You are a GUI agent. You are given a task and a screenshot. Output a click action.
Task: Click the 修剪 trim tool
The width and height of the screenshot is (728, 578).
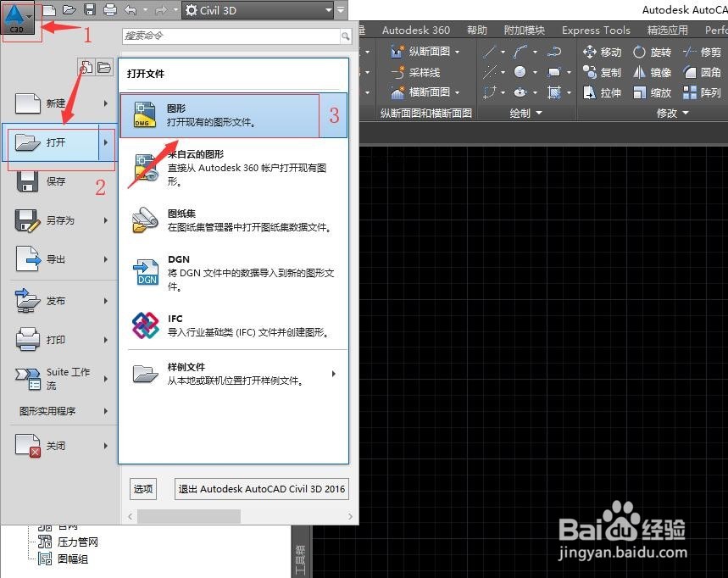tap(702, 52)
